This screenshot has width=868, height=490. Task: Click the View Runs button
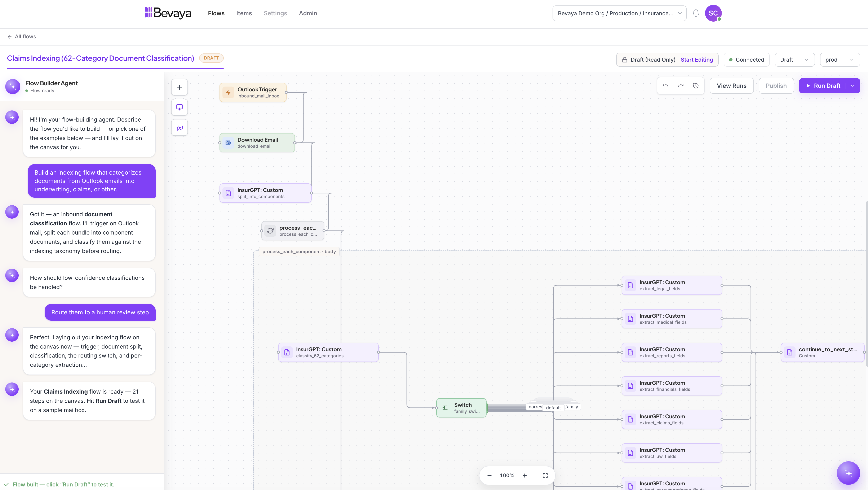[731, 86]
